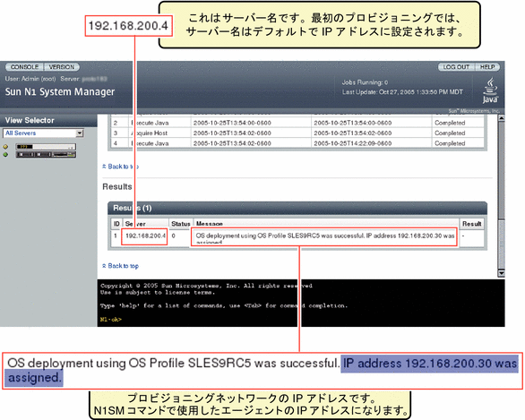
Task: Click Completed status in row 3
Action: [450, 133]
